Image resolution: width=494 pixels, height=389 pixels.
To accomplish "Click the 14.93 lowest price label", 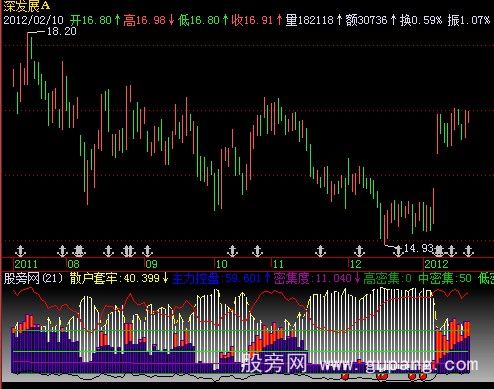I will 419,248.
